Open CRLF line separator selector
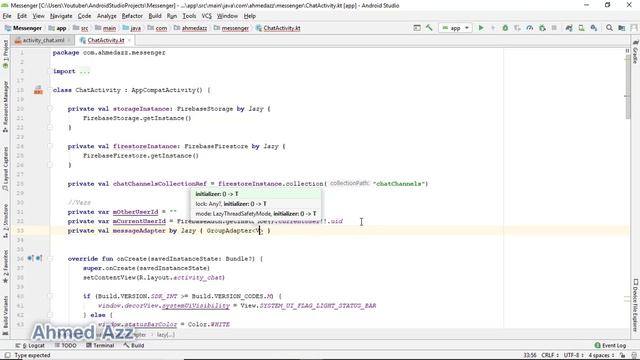 549,355
